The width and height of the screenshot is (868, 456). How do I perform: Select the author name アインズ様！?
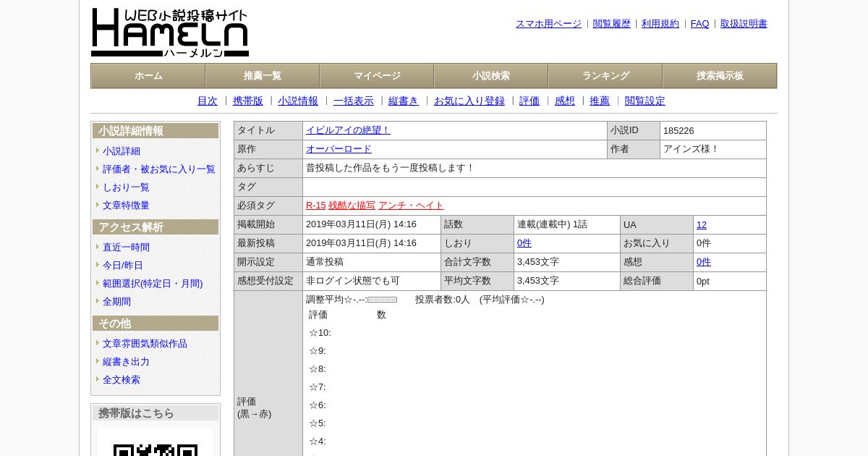692,149
